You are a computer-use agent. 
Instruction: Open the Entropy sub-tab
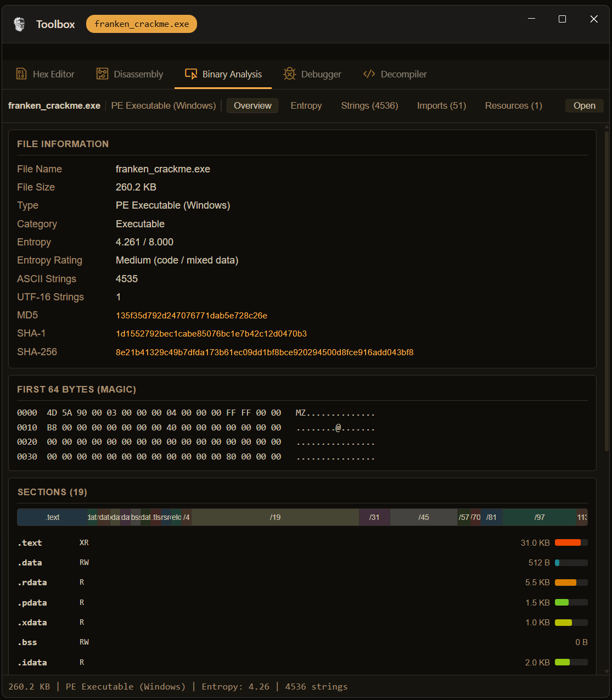306,105
